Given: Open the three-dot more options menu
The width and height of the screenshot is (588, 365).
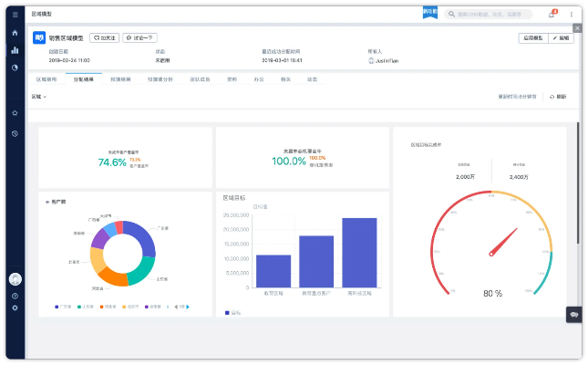Looking at the screenshot, I should click(572, 15).
